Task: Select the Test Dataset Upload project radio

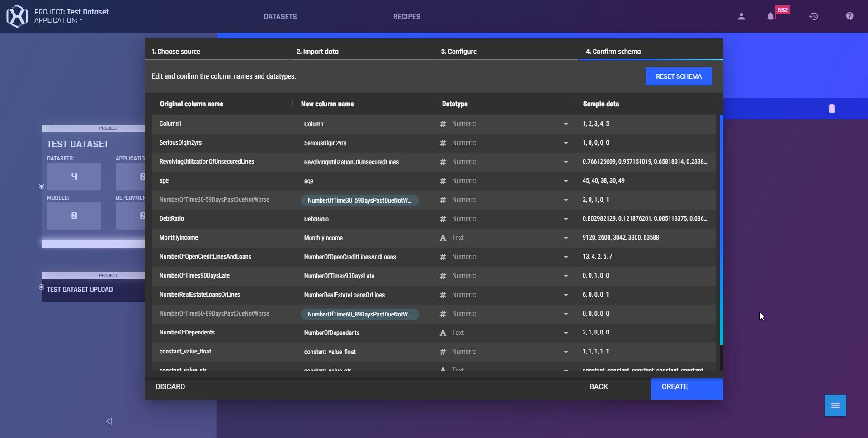Action: point(42,287)
